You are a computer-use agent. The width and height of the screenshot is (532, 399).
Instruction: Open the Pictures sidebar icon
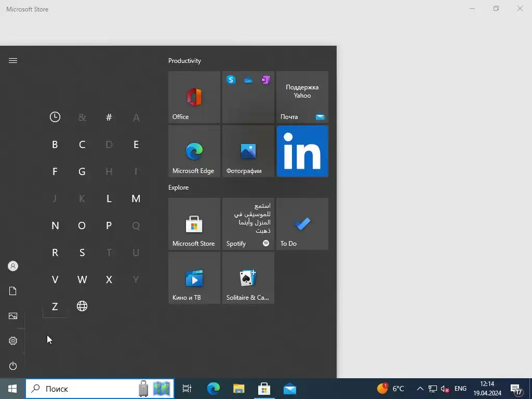pyautogui.click(x=13, y=316)
